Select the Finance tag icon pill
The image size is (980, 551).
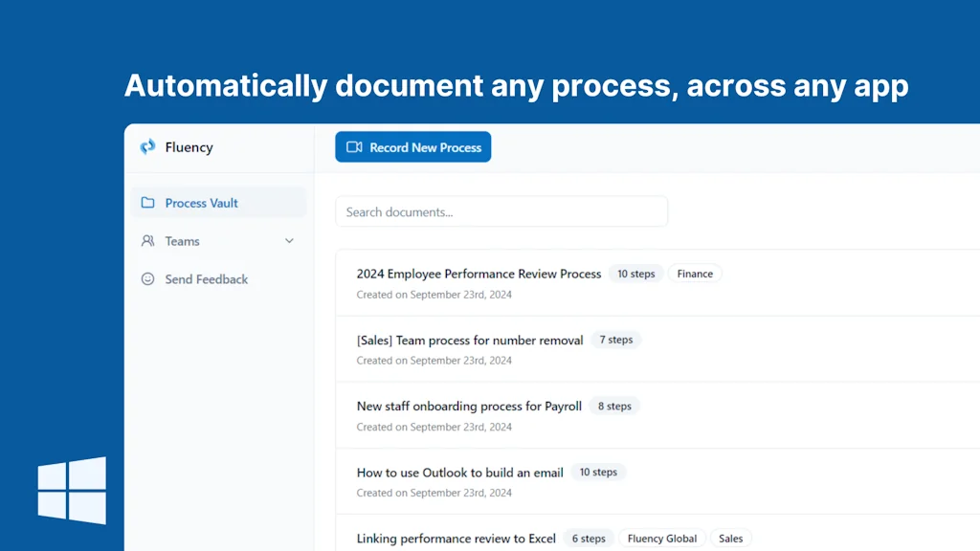695,273
